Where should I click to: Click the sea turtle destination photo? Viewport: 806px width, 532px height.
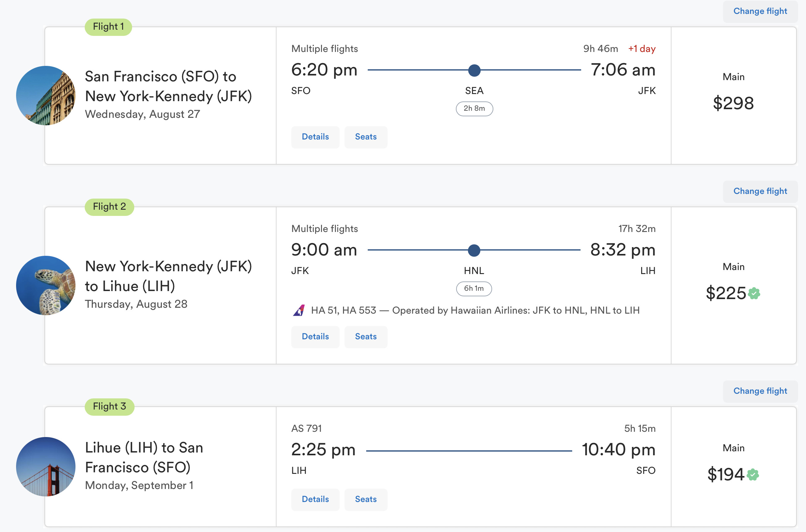tap(46, 285)
